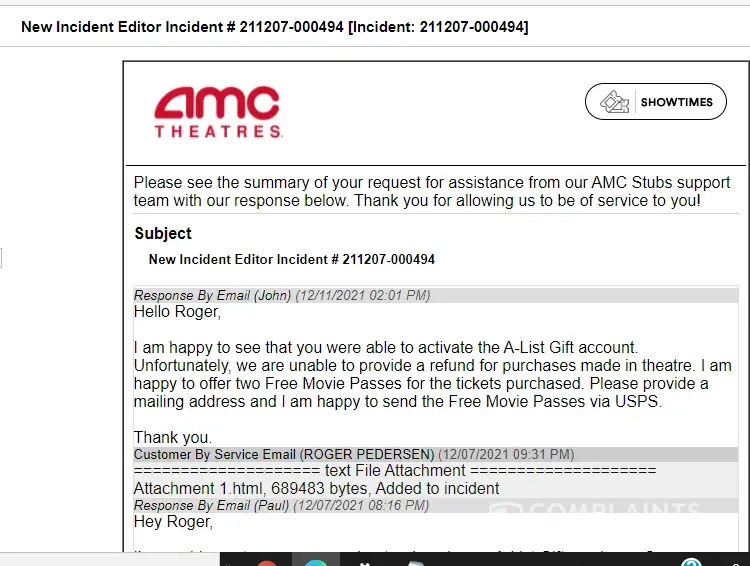The image size is (750, 566).
Task: Click the email title at top
Action: point(275,27)
